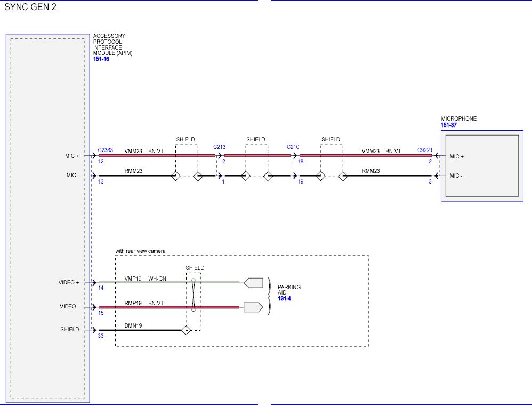
Task: Open the 151-37 microphone cell reference link
Action: tap(449, 125)
